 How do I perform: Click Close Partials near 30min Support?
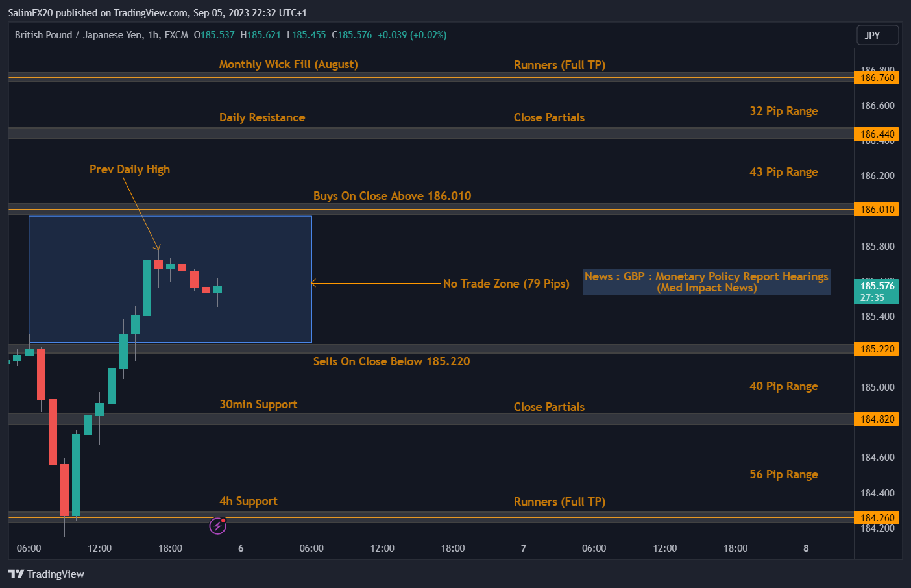[549, 407]
